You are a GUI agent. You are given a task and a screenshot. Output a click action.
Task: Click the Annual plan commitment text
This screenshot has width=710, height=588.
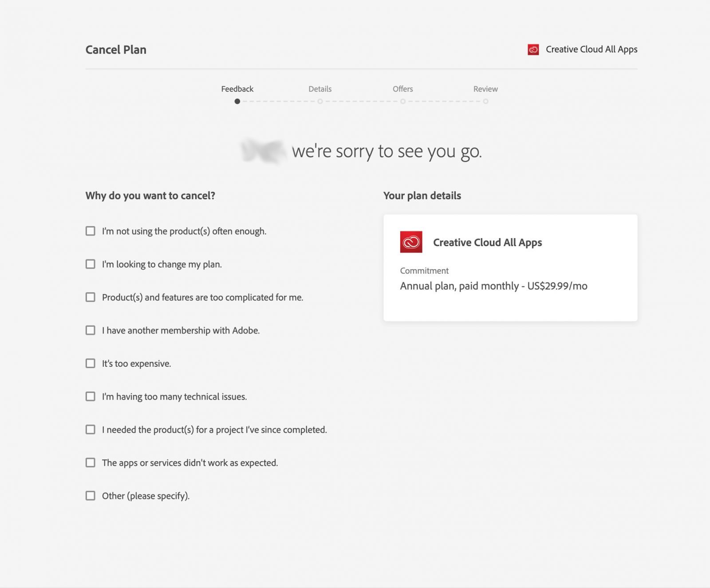[x=493, y=286]
